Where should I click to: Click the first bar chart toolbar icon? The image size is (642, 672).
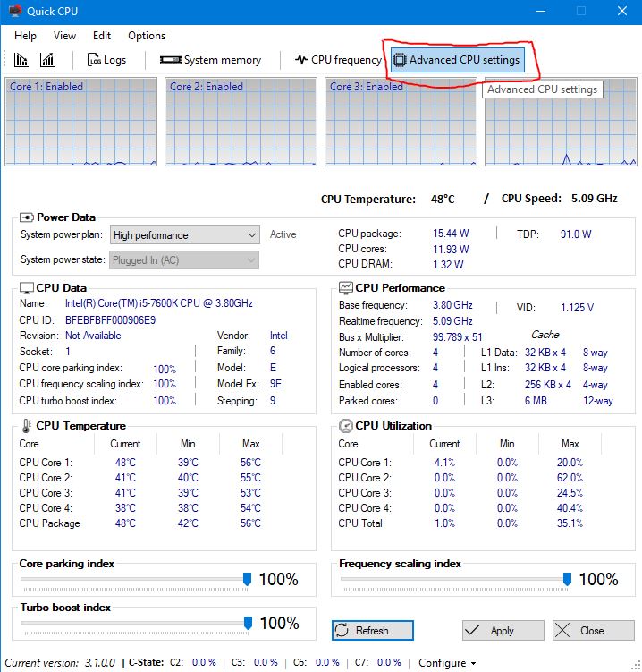point(21,60)
